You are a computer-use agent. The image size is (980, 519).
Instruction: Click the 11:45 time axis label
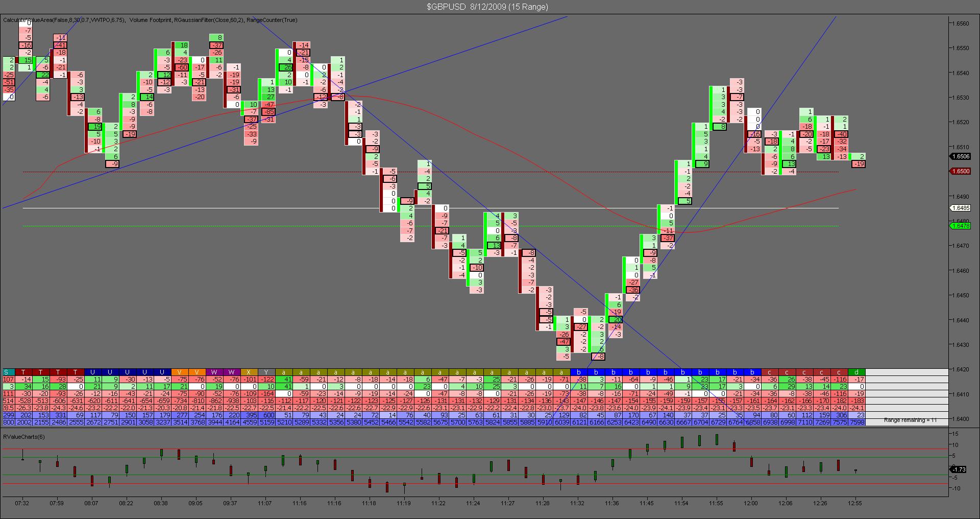647,503
